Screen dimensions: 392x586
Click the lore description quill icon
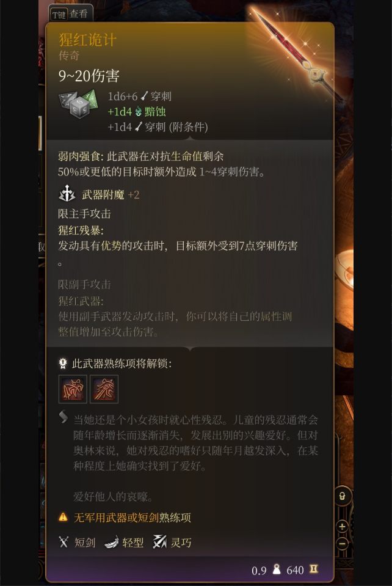click(x=64, y=417)
